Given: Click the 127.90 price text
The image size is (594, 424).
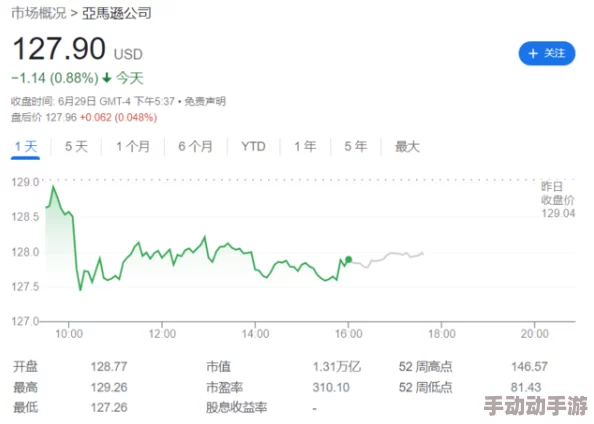Looking at the screenshot, I should 59,49.
